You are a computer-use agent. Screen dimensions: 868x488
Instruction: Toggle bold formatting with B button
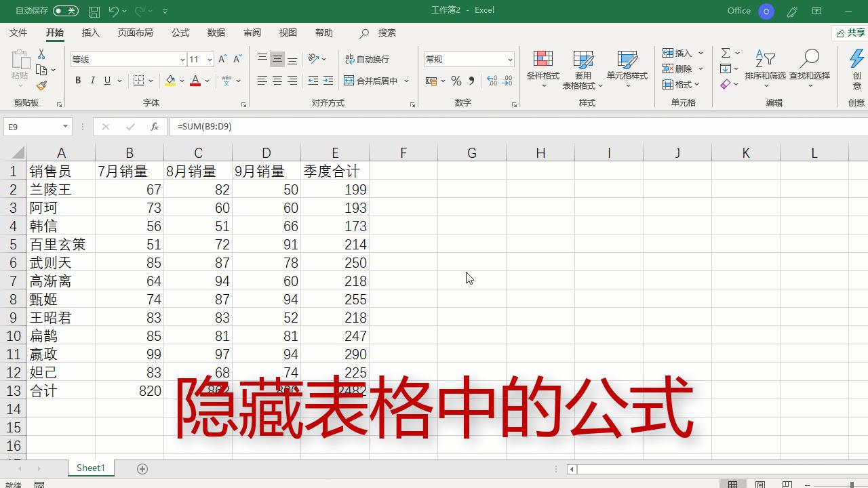[78, 81]
